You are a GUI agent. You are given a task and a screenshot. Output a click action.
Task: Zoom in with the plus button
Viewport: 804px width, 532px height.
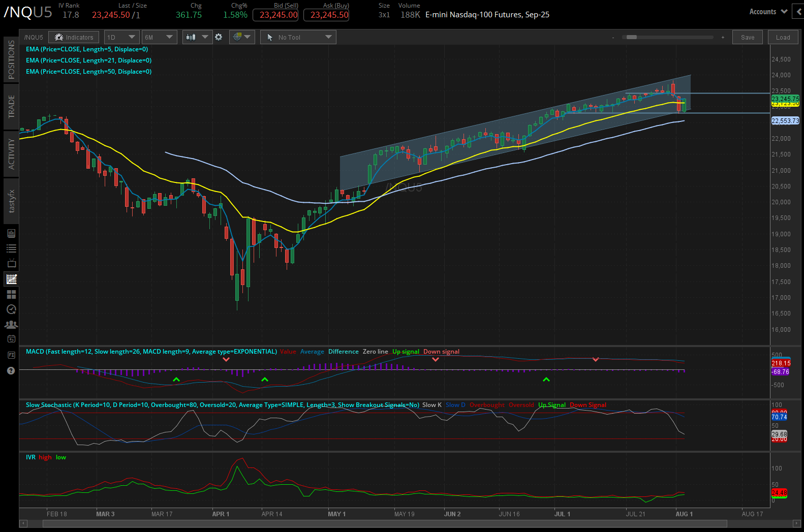(x=723, y=37)
